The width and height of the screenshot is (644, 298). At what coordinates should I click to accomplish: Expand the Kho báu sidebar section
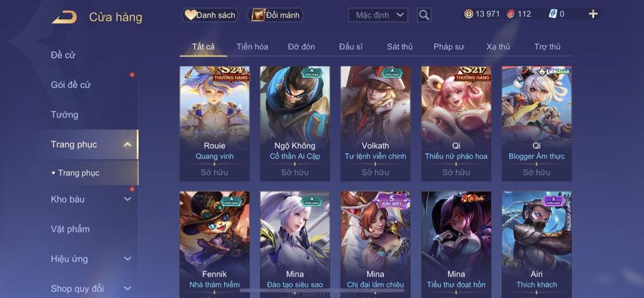pyautogui.click(x=127, y=199)
